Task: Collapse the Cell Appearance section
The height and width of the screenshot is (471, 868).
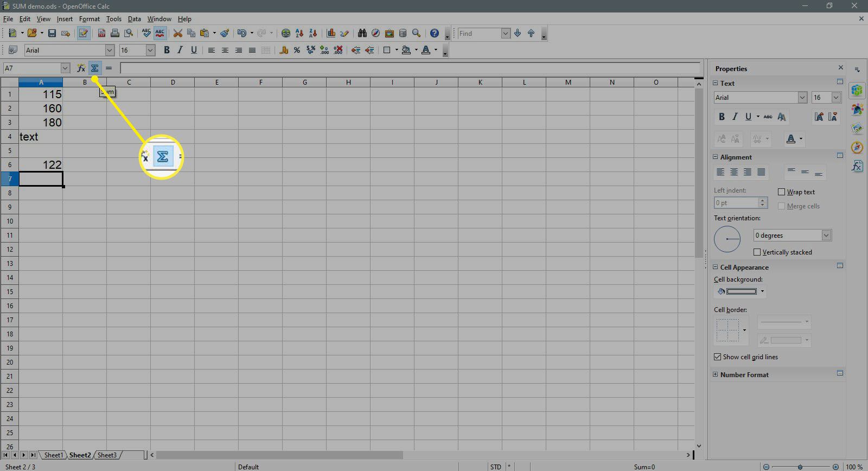Action: click(715, 267)
